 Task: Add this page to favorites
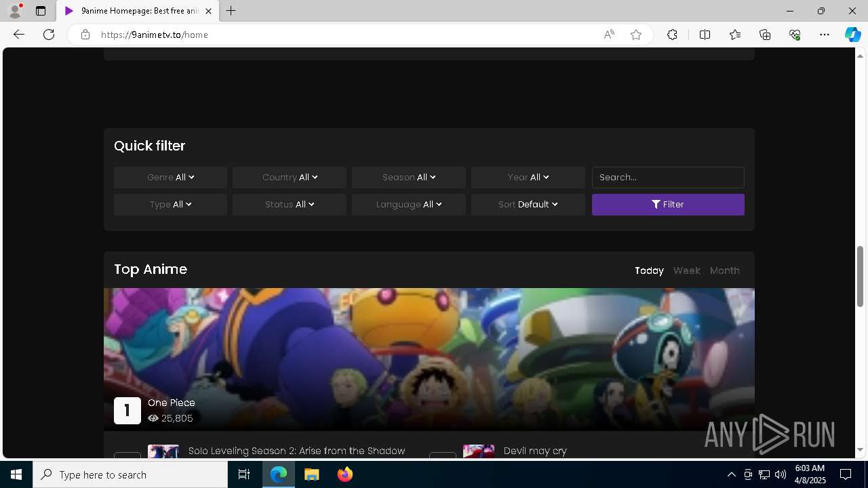click(636, 35)
